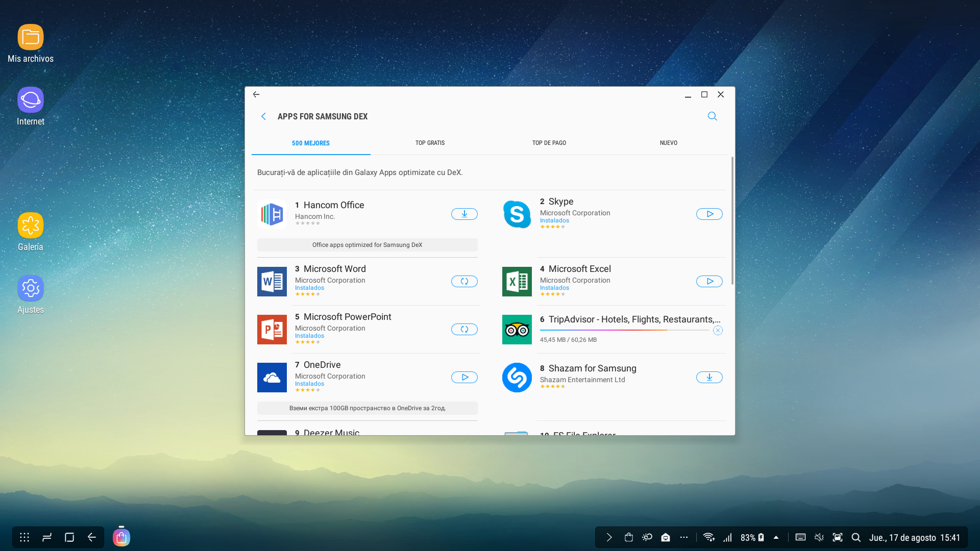
Task: Open the on-screen keyboard icon
Action: point(800,537)
